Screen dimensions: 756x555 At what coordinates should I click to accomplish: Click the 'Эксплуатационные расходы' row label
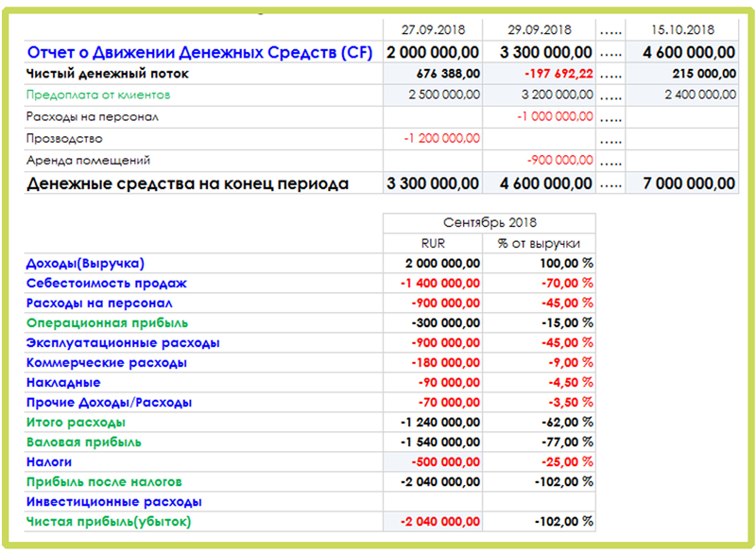coord(123,343)
